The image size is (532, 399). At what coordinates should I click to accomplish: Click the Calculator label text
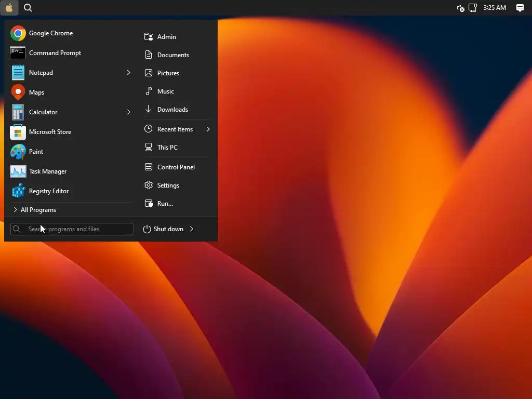[x=43, y=112]
